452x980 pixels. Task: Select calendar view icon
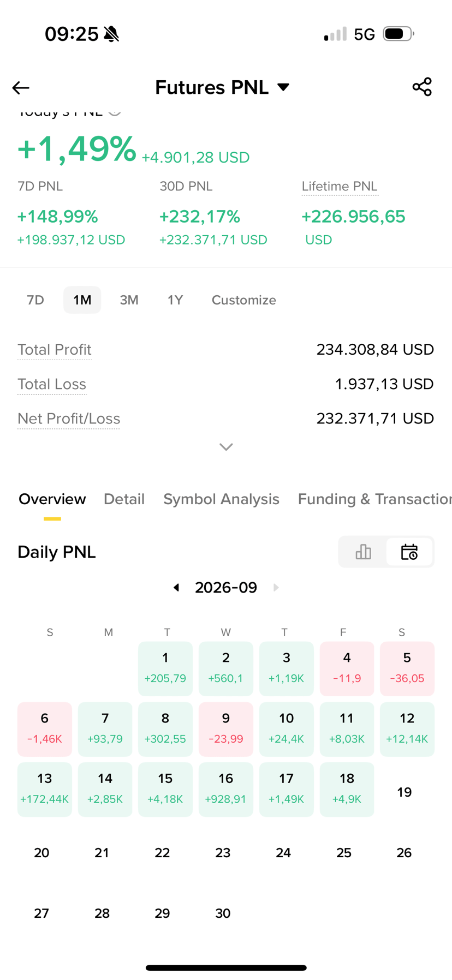pos(409,552)
